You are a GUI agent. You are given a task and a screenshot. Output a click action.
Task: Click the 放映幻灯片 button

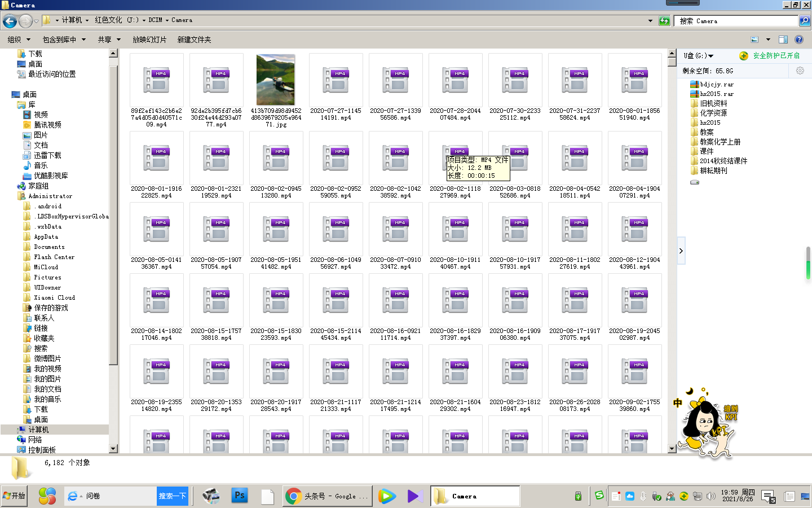(149, 40)
